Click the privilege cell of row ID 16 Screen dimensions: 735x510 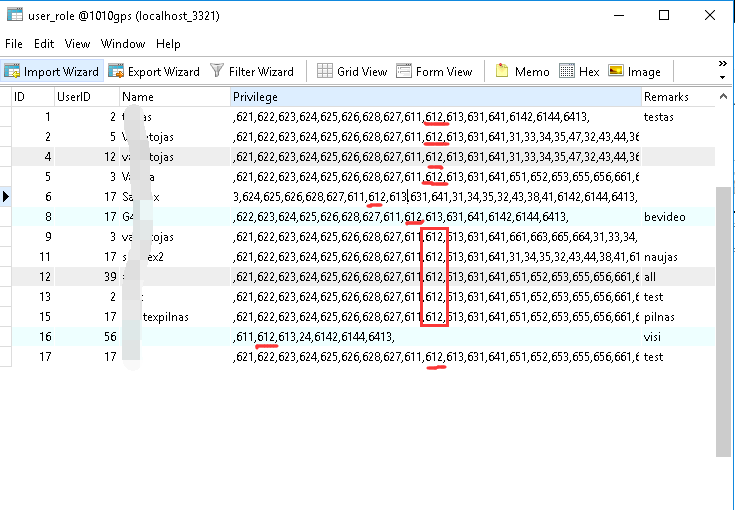(436, 337)
